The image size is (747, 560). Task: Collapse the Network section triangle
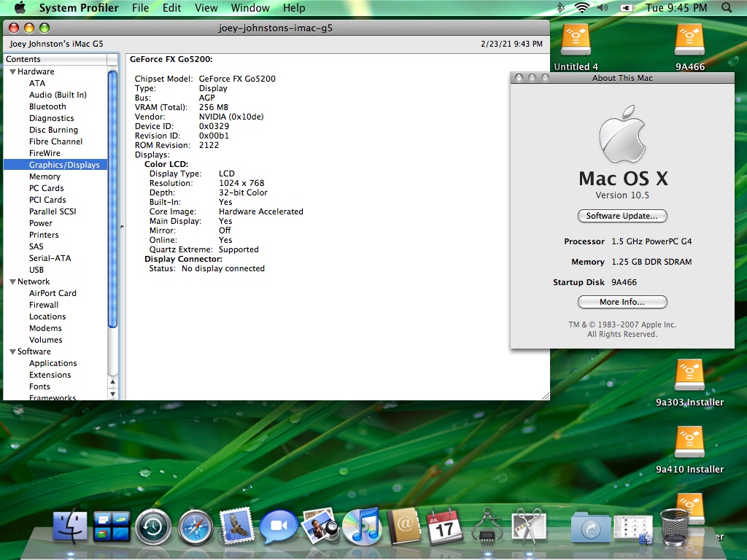[x=12, y=281]
